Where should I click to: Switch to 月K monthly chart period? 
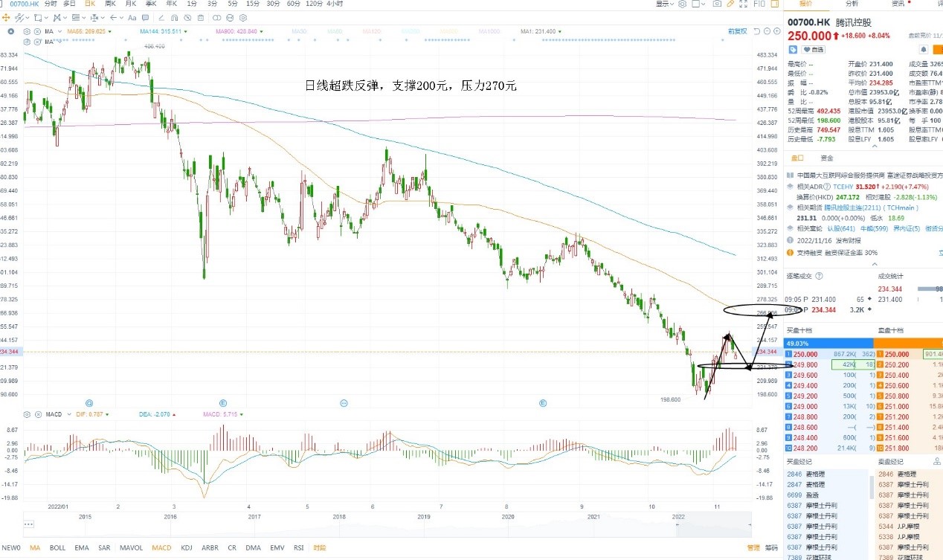[131, 4]
